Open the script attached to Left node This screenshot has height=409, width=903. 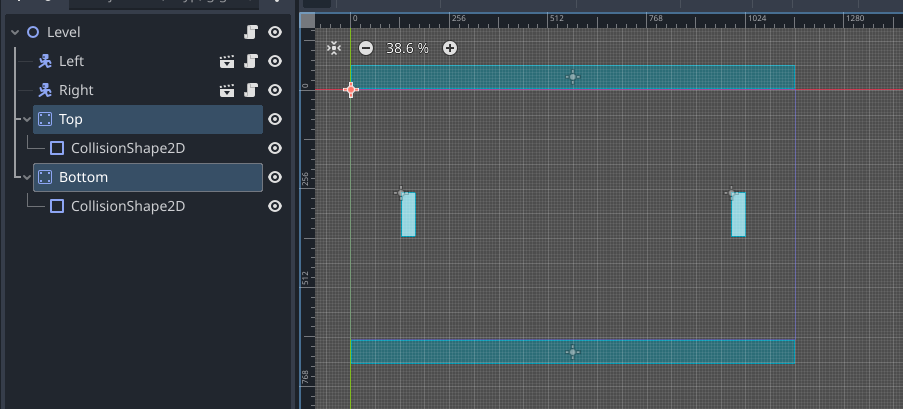point(252,61)
